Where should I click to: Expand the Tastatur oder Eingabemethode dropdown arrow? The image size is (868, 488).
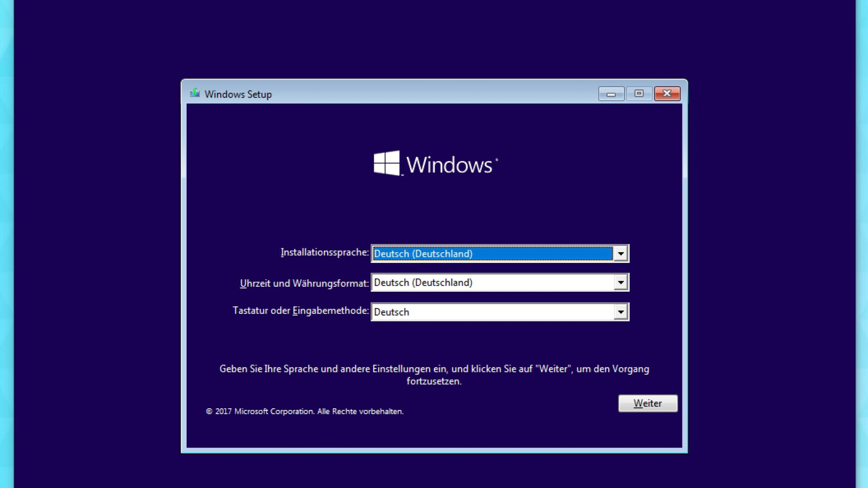tap(621, 312)
